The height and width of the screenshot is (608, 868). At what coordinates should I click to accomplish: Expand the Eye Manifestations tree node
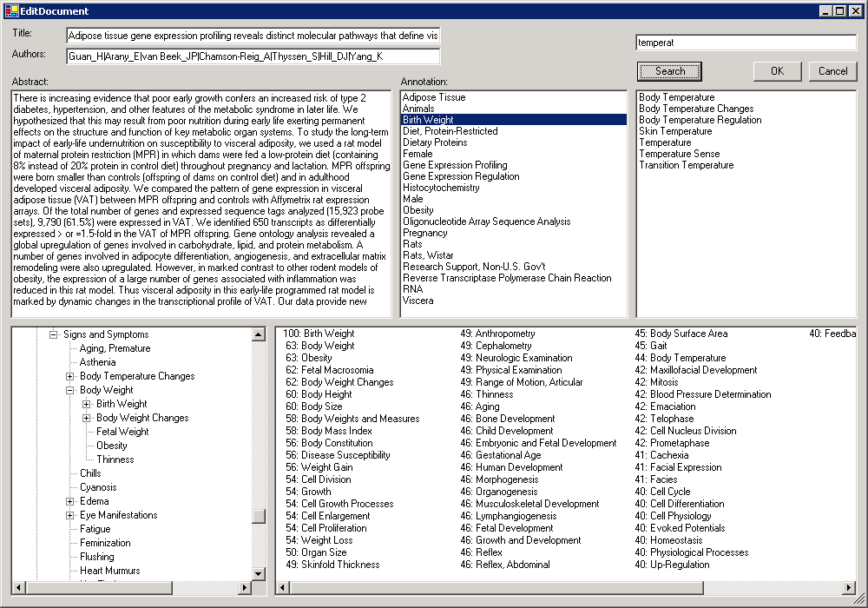69,515
